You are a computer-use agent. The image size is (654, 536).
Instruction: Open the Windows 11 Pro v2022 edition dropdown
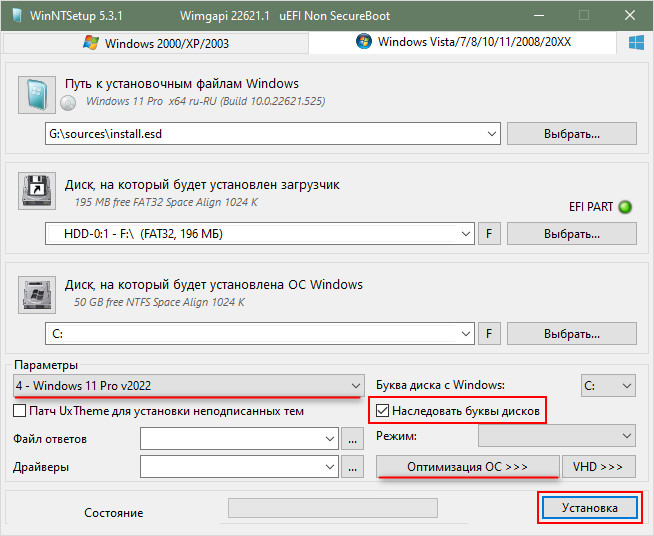coord(189,385)
